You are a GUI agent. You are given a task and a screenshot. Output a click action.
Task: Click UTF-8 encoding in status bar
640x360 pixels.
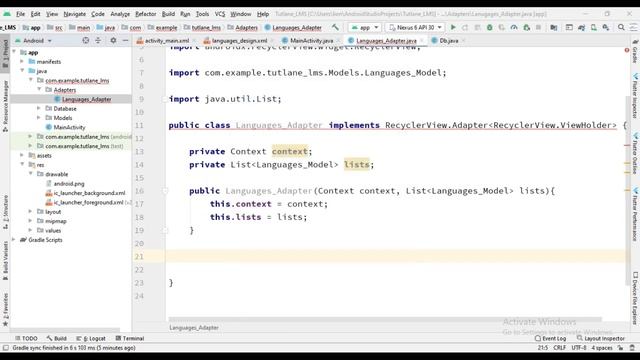click(x=579, y=348)
